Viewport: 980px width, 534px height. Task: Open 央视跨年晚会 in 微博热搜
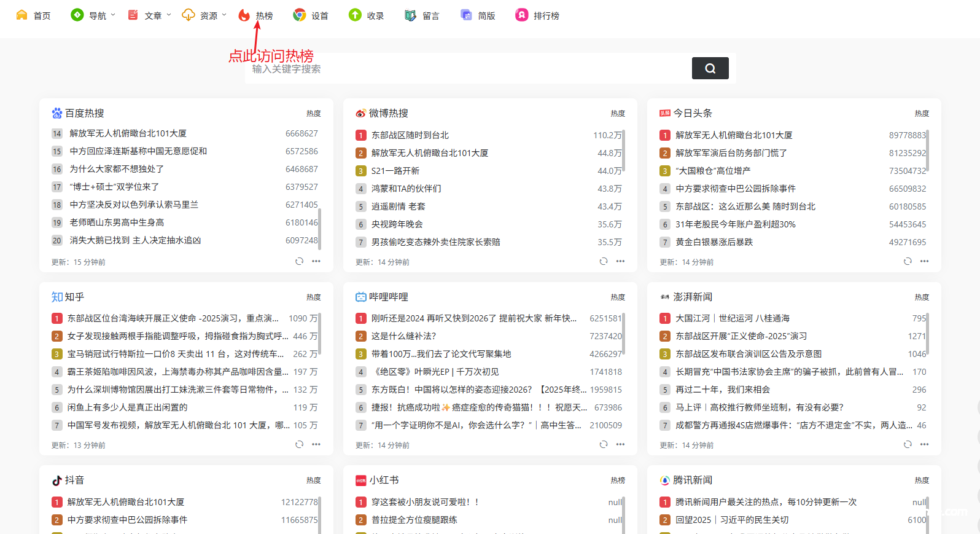click(397, 224)
